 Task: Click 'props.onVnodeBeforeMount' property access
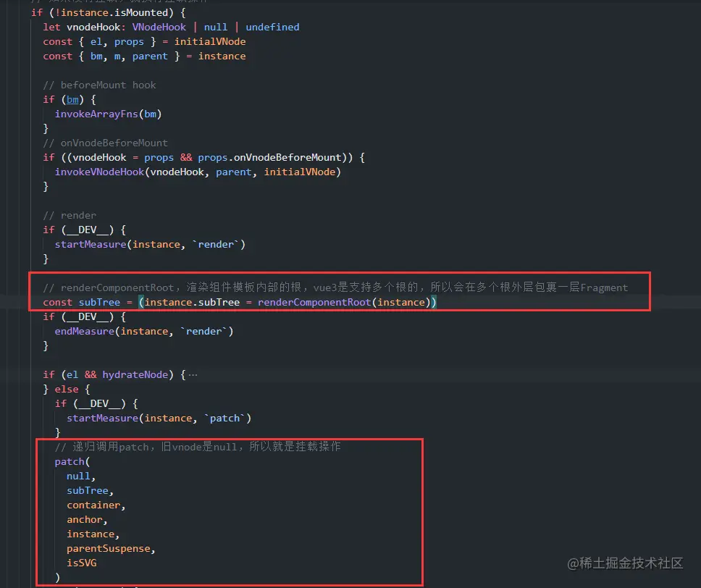tap(269, 157)
